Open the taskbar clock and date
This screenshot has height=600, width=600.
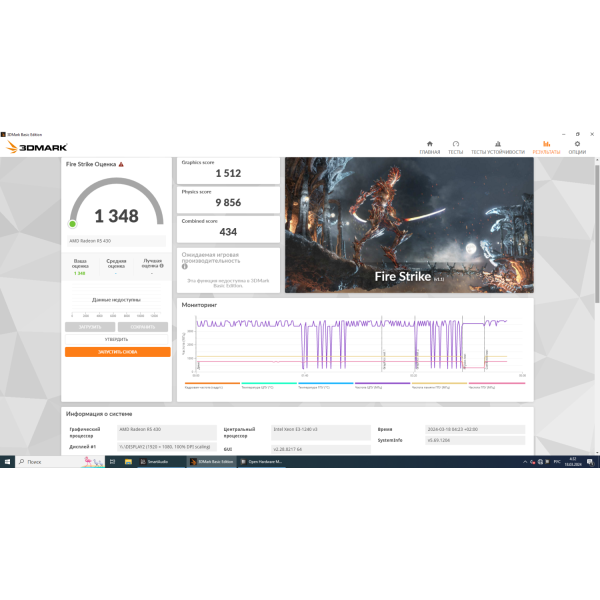point(573,462)
